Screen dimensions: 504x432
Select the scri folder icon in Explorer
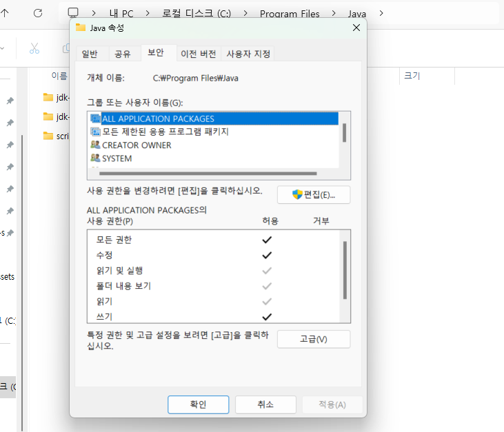tap(48, 136)
